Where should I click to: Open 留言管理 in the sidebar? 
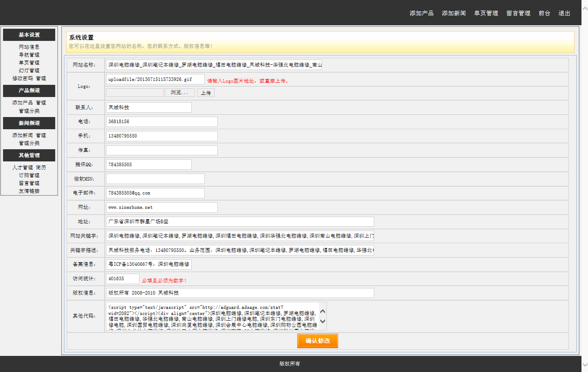pyautogui.click(x=29, y=183)
